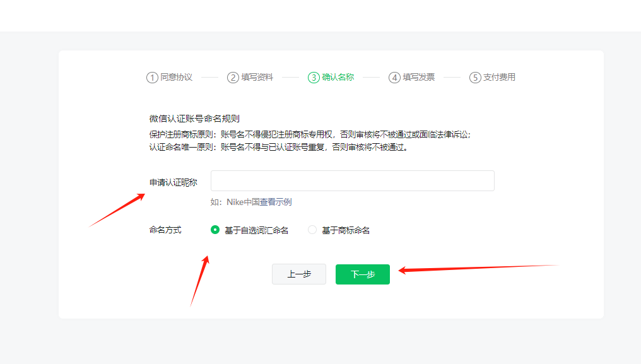This screenshot has height=364, width=641.
Task: Click the green step 3 circled number icon
Action: coord(314,78)
